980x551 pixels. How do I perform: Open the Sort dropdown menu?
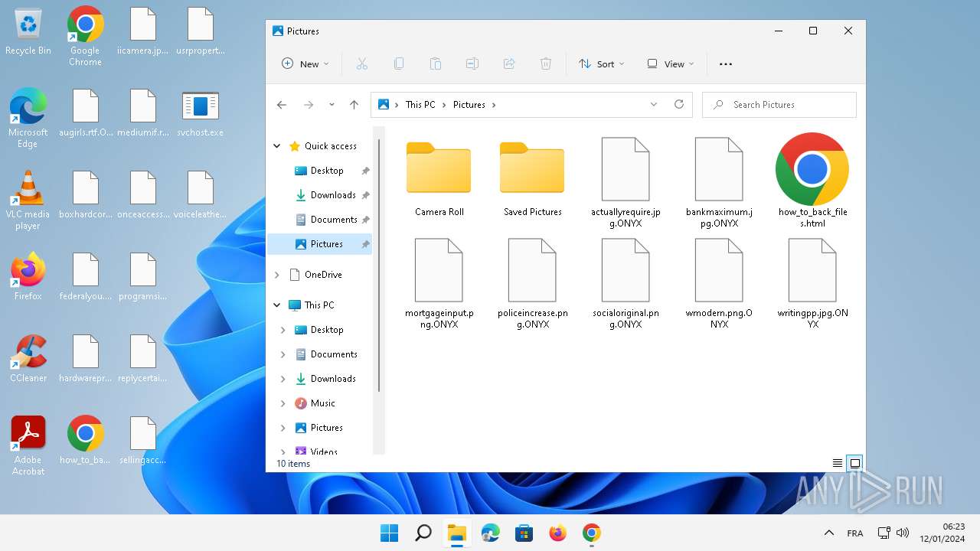601,64
